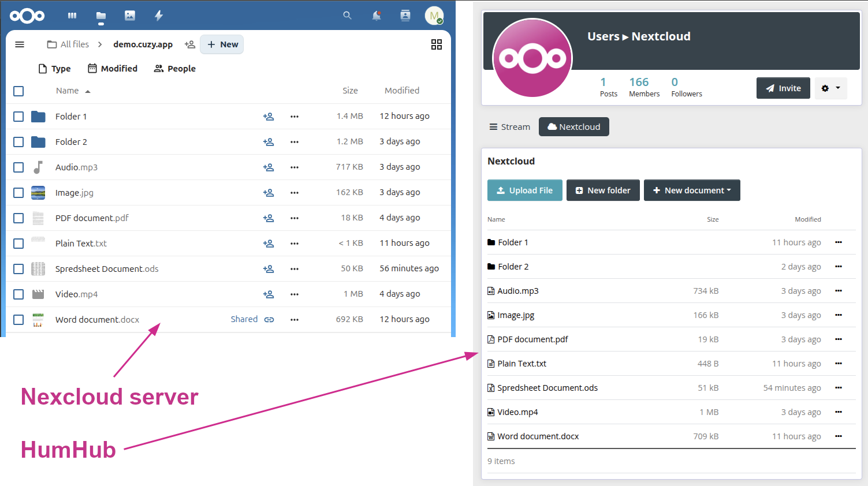Open the Type filter dropdown

coord(54,69)
